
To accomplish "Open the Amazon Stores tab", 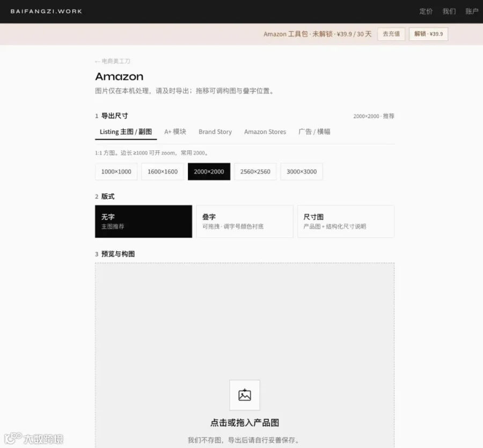I will (x=265, y=132).
